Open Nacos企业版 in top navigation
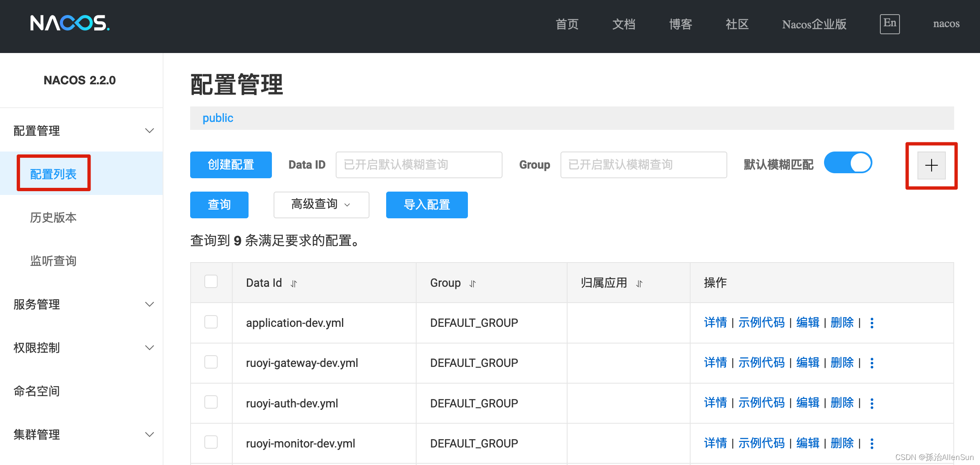The height and width of the screenshot is (465, 980). point(814,24)
